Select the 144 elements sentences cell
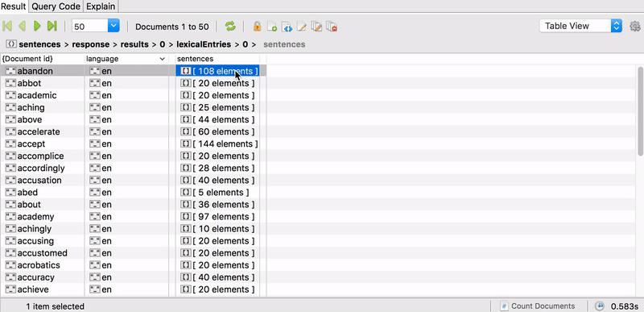 click(217, 144)
